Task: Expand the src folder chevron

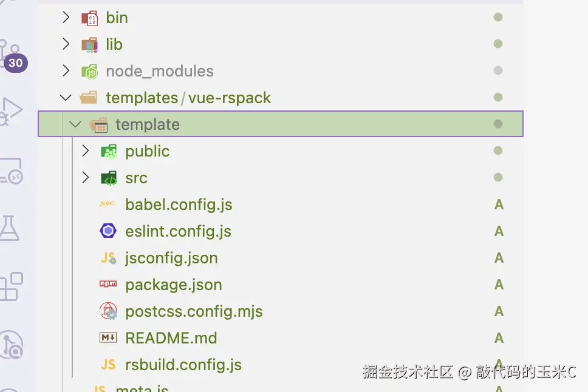Action: coord(86,178)
